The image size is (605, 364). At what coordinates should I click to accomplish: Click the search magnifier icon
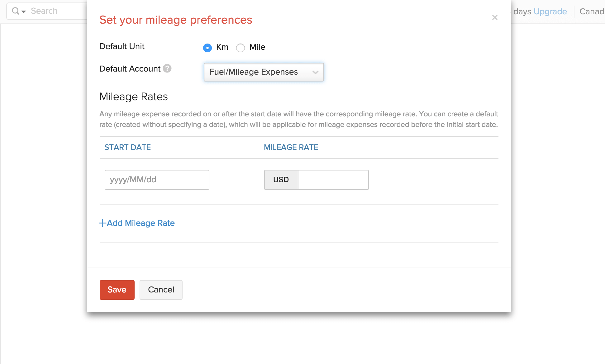15,11
